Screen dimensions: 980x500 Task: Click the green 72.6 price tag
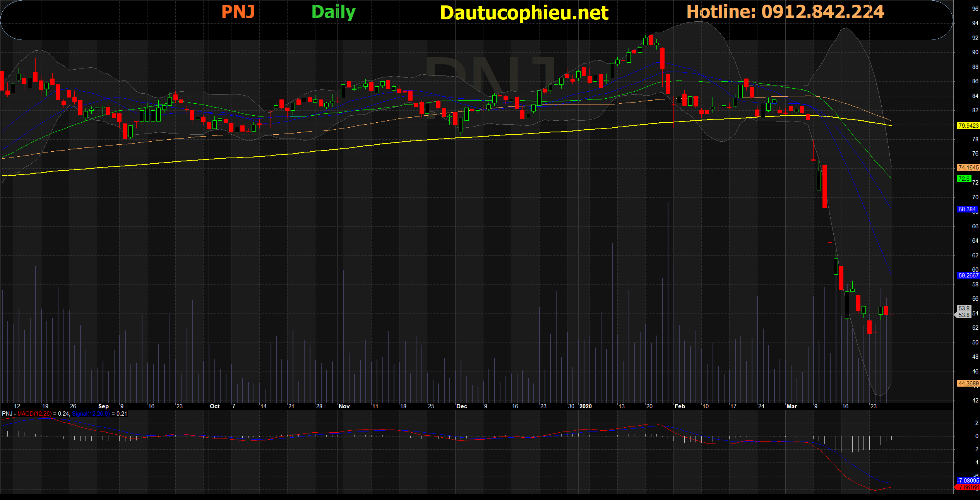[963, 179]
